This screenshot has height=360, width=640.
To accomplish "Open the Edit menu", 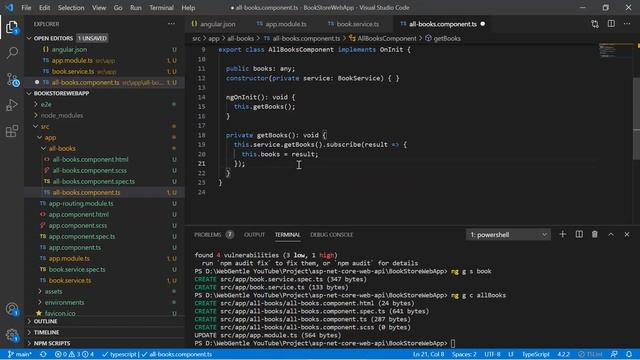I will (x=44, y=7).
